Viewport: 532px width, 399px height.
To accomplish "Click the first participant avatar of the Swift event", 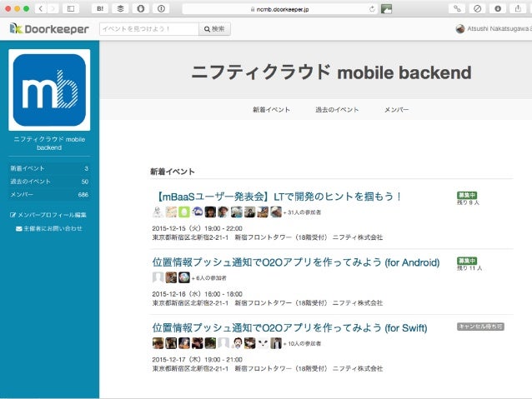I will 158,343.
